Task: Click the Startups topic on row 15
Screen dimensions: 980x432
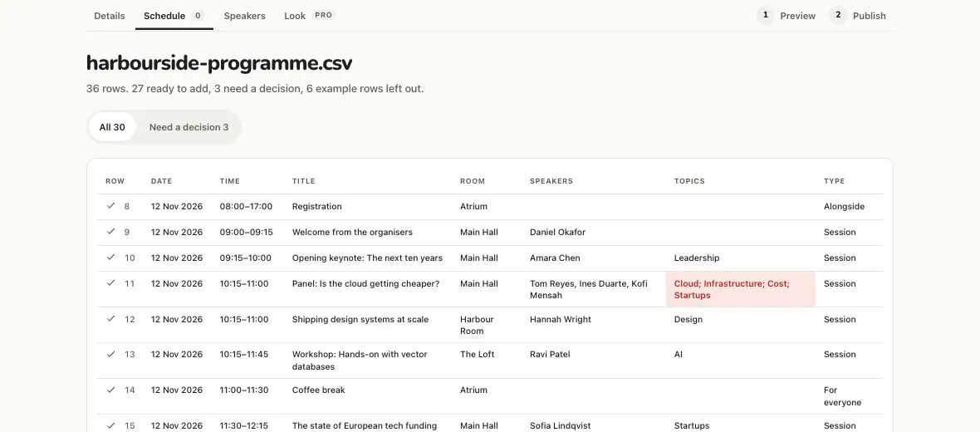Action: point(691,425)
